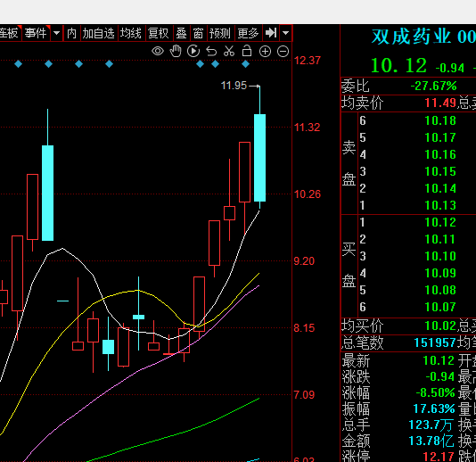Click the 加自选 button
The height and width of the screenshot is (462, 476).
(x=98, y=33)
